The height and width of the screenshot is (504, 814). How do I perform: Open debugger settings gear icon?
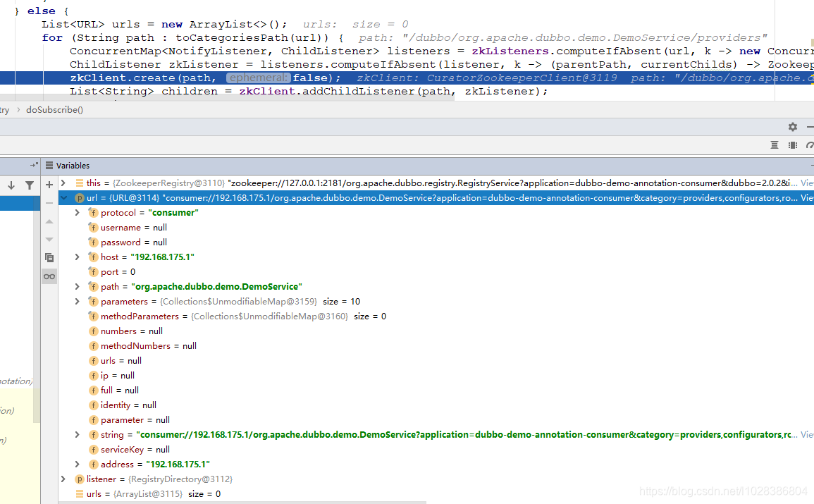tap(792, 127)
